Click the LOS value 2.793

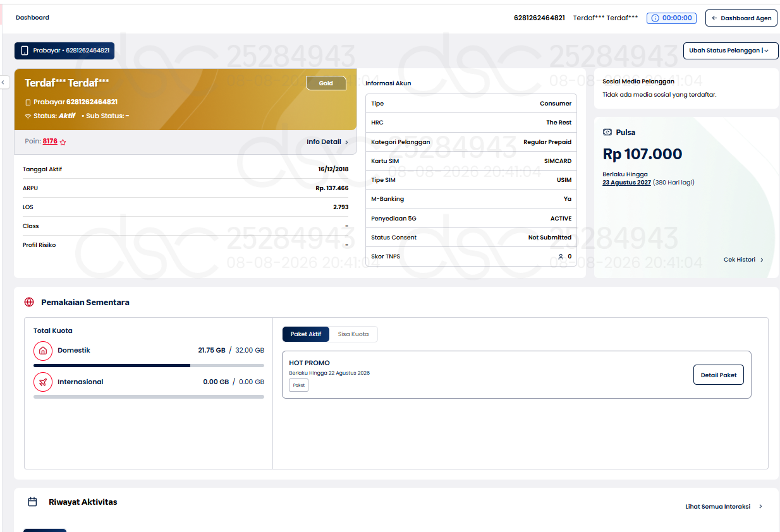[x=341, y=207]
